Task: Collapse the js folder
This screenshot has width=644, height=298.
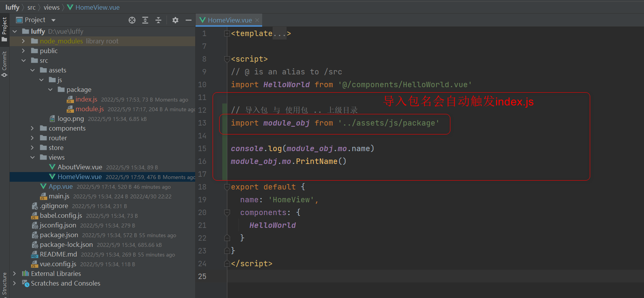Action: point(41,80)
